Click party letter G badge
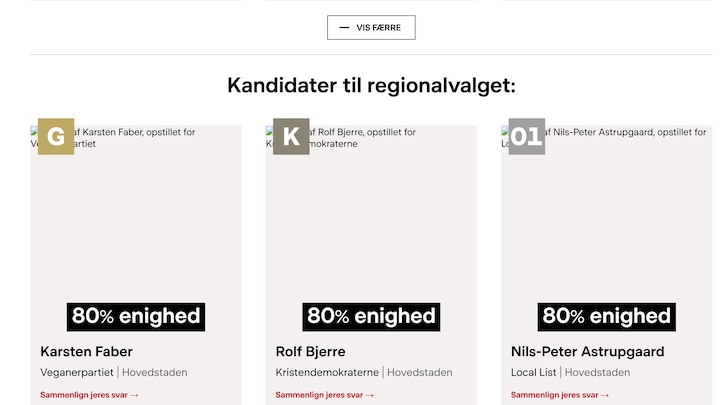720x405 pixels. [x=56, y=137]
